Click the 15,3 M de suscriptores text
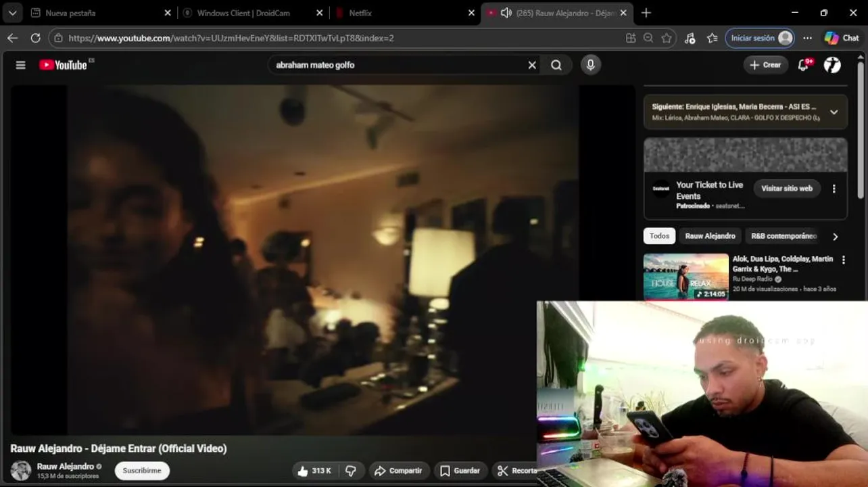Image resolution: width=868 pixels, height=487 pixels. pos(68,476)
